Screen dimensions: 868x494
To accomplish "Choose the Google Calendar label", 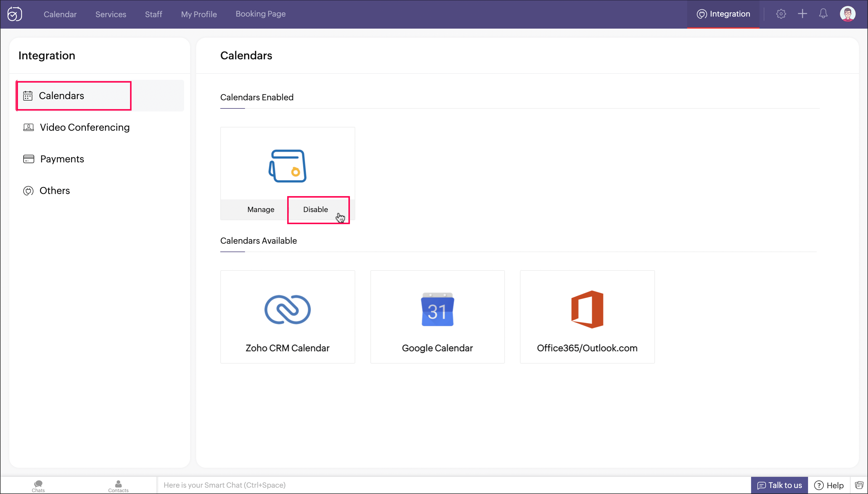I will 437,348.
